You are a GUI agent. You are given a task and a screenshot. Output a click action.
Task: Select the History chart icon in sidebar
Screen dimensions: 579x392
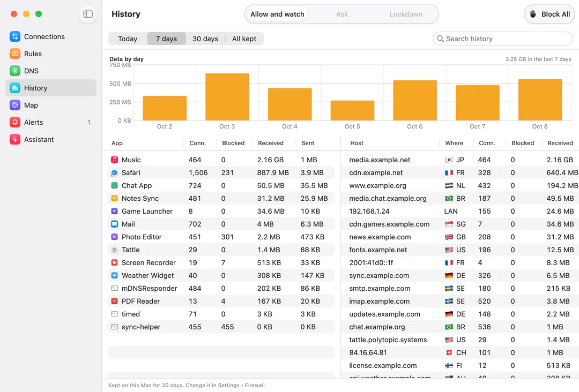[15, 88]
